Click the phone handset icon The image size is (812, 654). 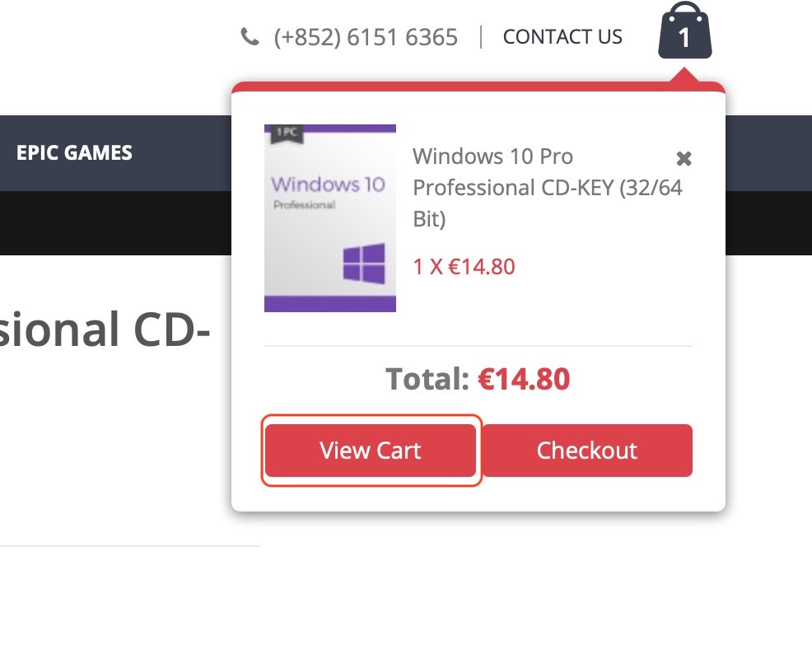(x=250, y=37)
